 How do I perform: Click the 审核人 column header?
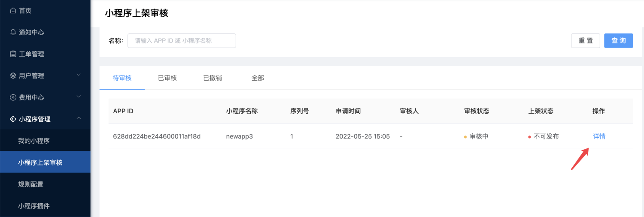409,111
